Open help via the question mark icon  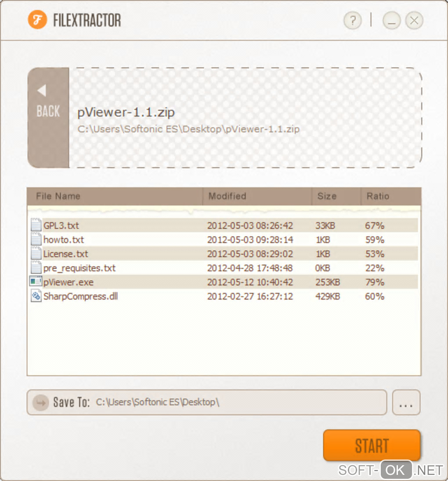point(353,21)
